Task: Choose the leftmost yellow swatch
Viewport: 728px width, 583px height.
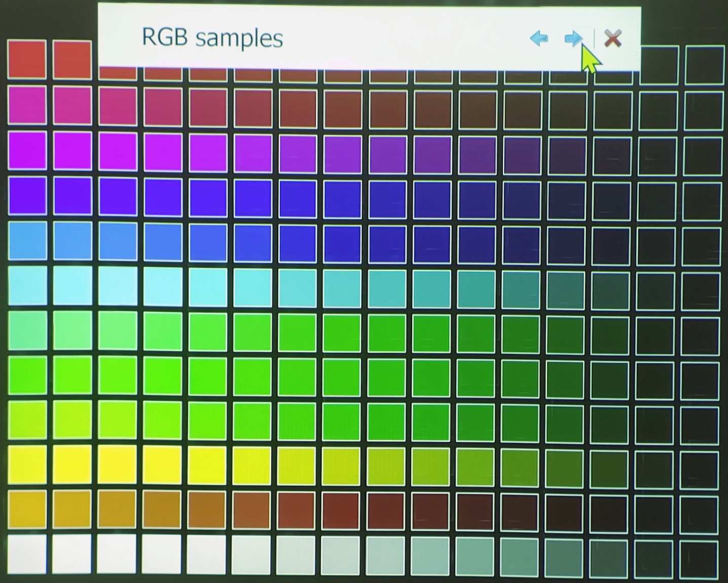Action: (27, 465)
